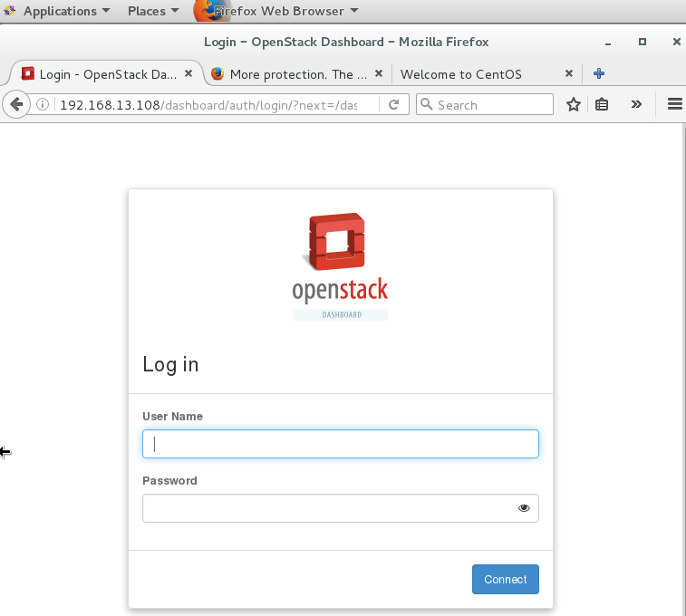Switch to Login - OpenStack Dashboard tab
The height and width of the screenshot is (616, 686).
click(106, 74)
